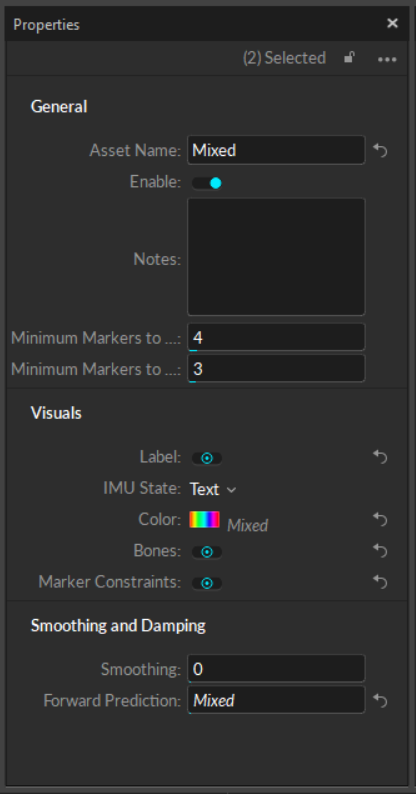The height and width of the screenshot is (794, 416).
Task: Toggle the Bones visibility switch
Action: 206,552
